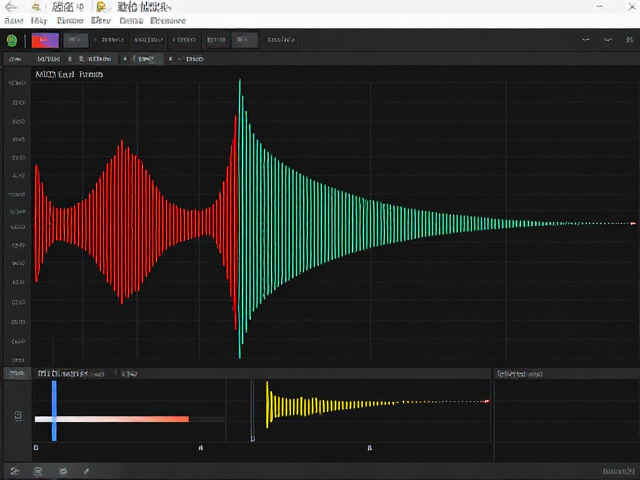Click the first grey toolbar button after the swatch

(x=76, y=40)
